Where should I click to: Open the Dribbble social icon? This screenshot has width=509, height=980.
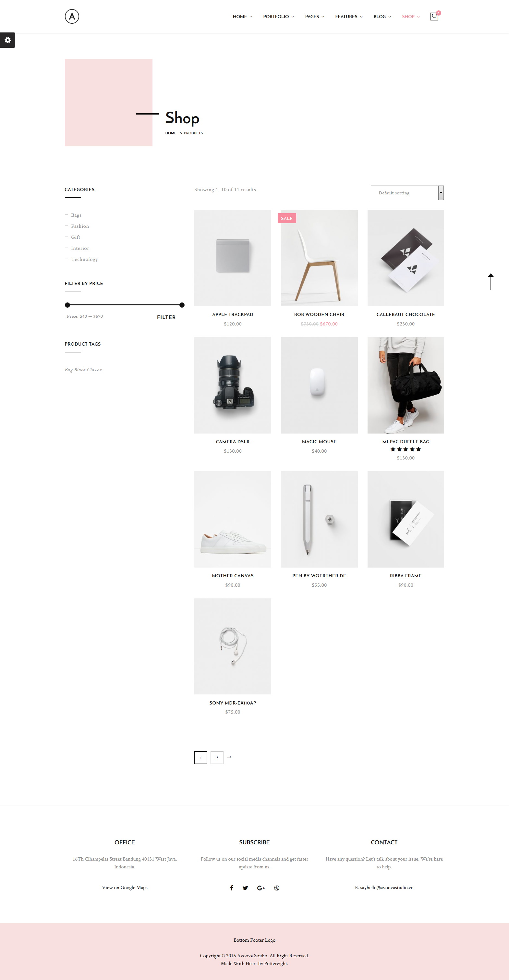pyautogui.click(x=277, y=888)
